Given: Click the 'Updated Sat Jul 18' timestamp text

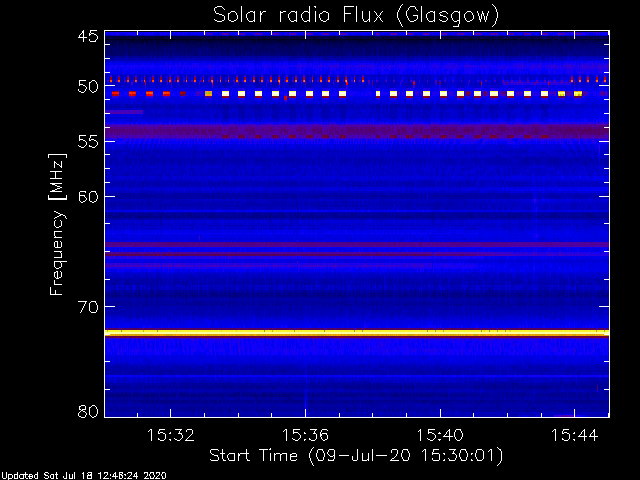Looking at the screenshot, I should click(84, 476).
